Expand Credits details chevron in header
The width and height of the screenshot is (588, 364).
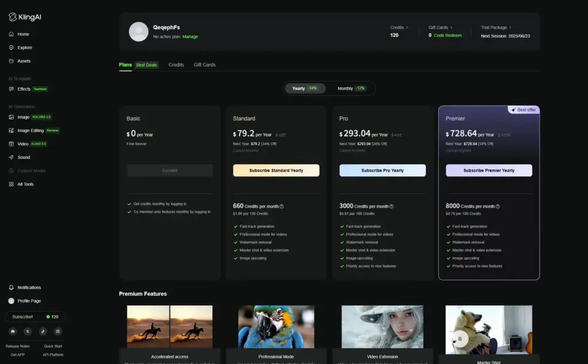(407, 28)
